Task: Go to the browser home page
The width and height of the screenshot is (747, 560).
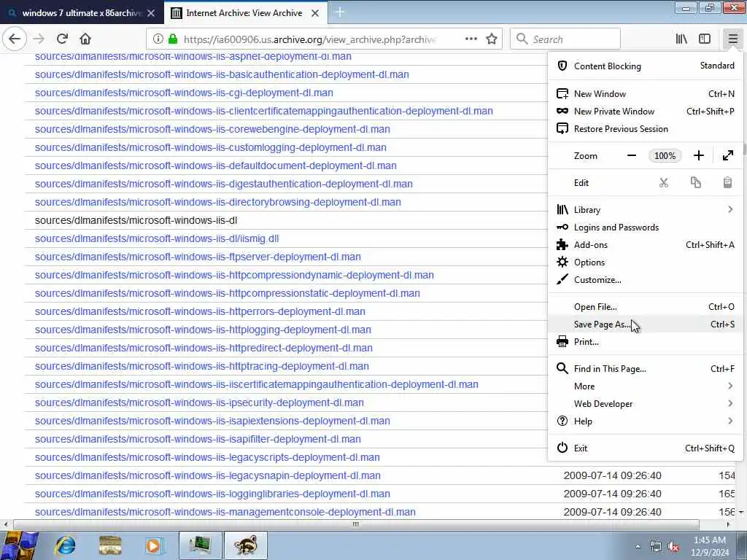Action: tap(85, 39)
